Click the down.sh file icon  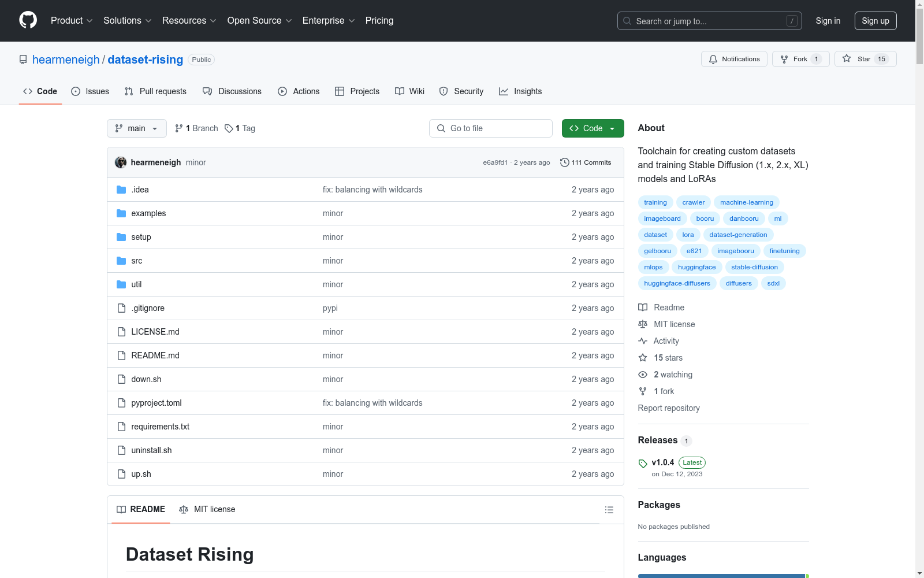[121, 379]
